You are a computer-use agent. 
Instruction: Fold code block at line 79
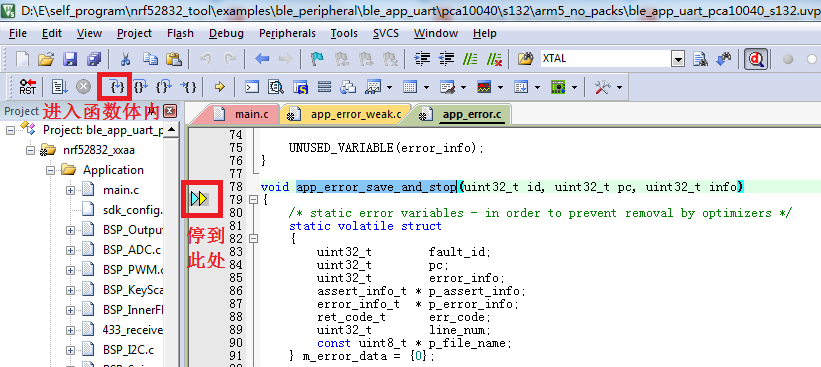click(x=254, y=199)
